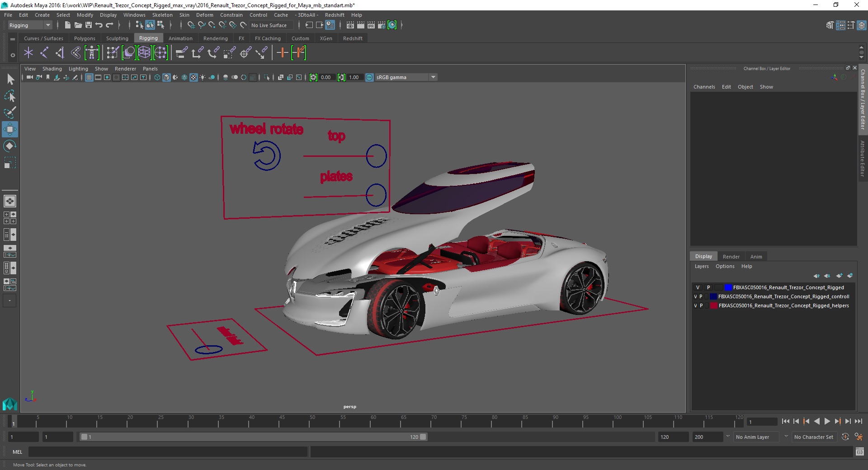The height and width of the screenshot is (470, 868).
Task: Activate the Lasso Select tool in the toolbox
Action: tap(10, 96)
